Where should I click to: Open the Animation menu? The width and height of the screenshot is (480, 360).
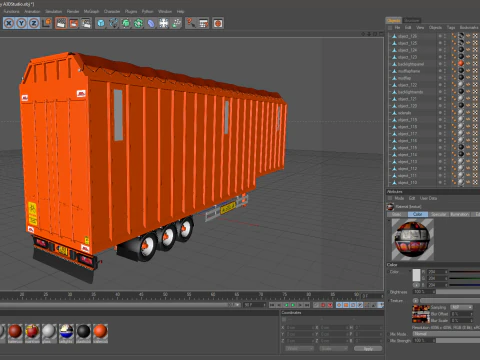(x=32, y=11)
